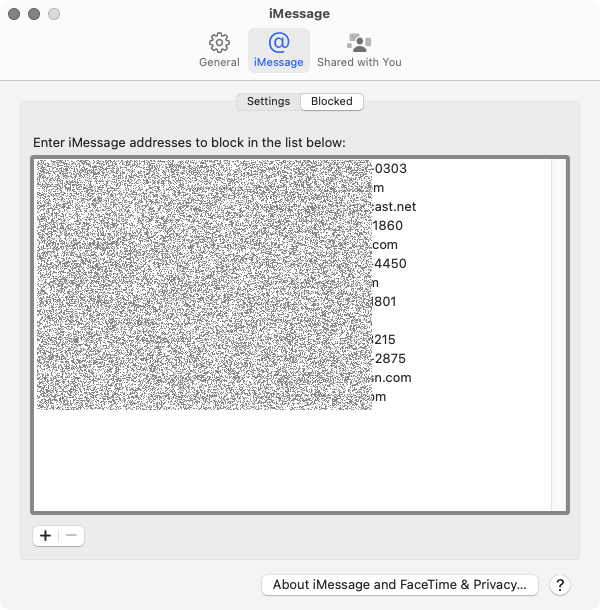Click the blocked list vertical scrollbar
Viewport: 600px width, 610px height.
[559, 335]
